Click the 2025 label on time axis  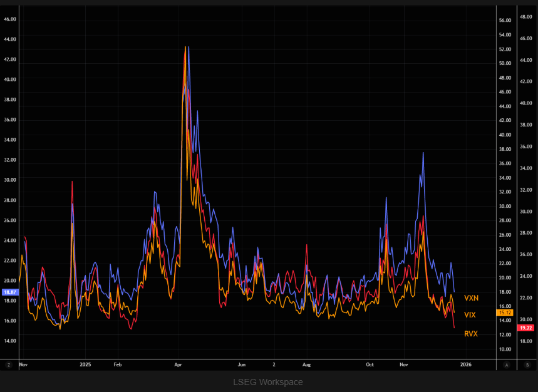(x=85, y=364)
